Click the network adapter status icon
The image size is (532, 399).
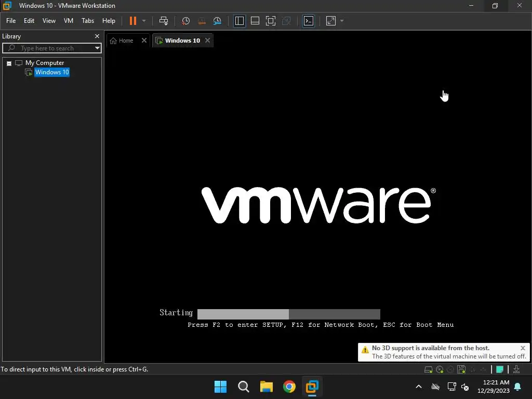473,369
